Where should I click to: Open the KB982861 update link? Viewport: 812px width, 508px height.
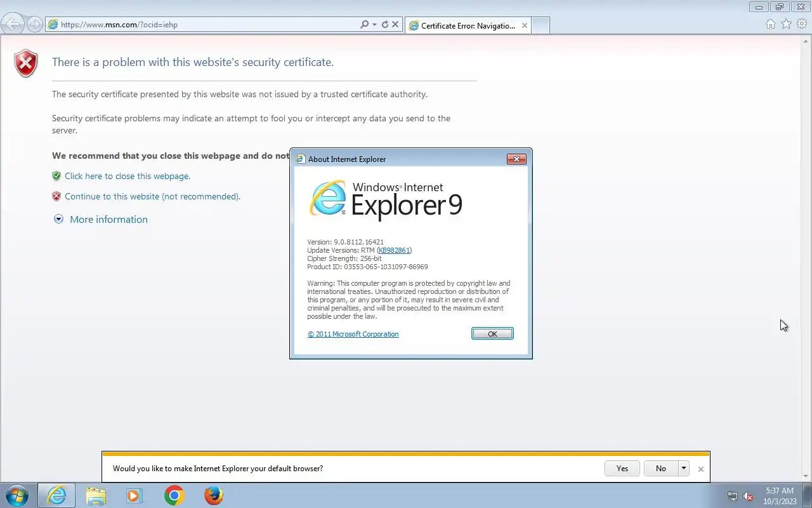pos(395,250)
